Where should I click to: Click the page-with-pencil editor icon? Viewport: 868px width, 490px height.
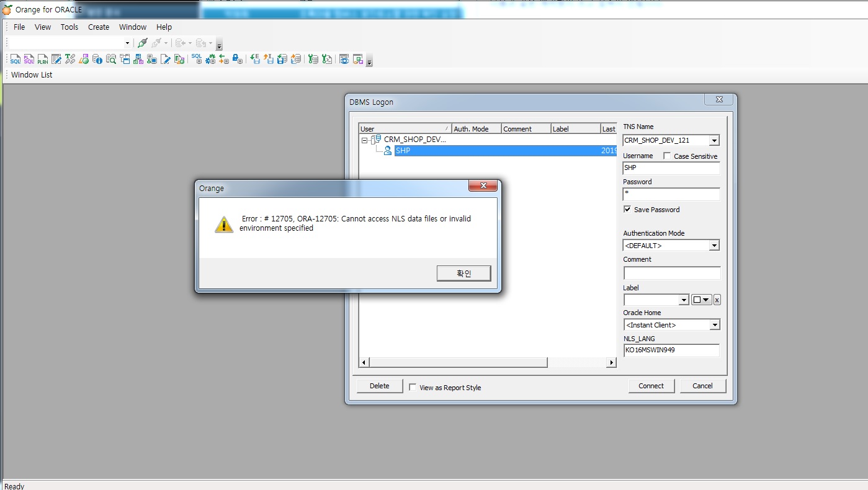(166, 60)
